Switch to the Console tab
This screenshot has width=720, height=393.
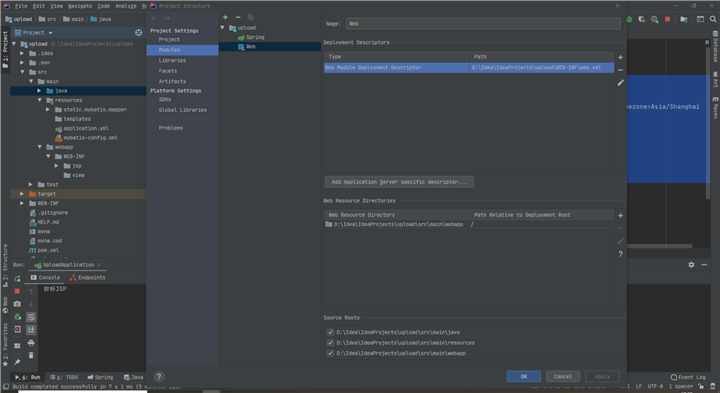[x=45, y=278]
